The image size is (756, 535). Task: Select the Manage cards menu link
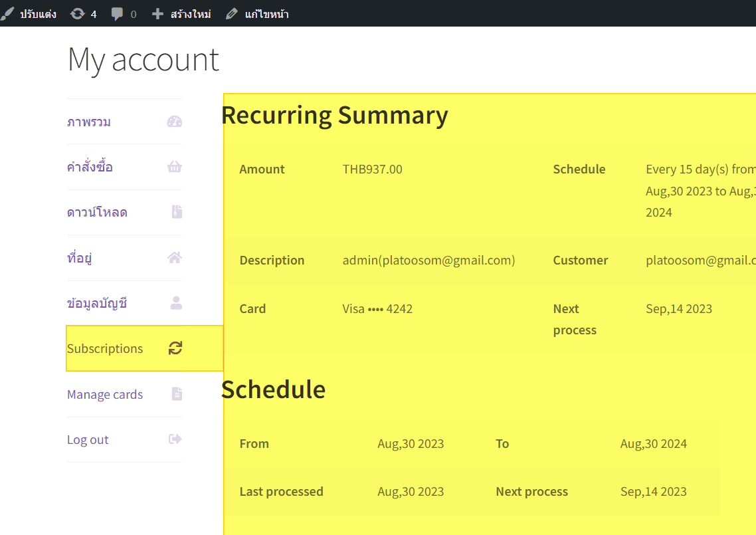[x=105, y=395]
